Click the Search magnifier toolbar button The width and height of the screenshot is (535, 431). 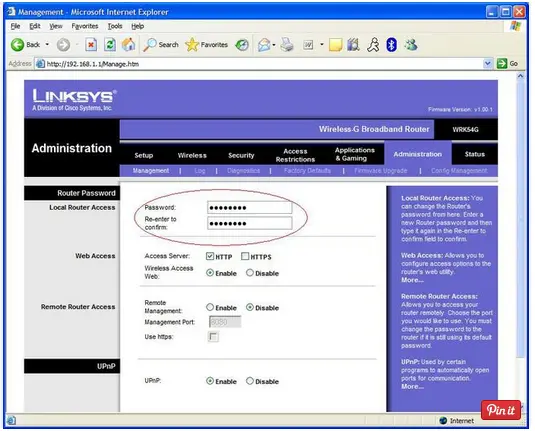161,45
